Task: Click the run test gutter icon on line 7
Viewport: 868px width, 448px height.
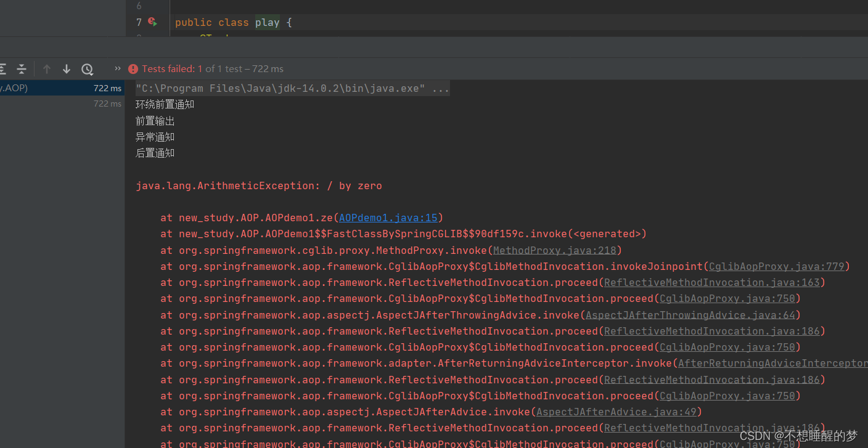Action: (x=152, y=22)
